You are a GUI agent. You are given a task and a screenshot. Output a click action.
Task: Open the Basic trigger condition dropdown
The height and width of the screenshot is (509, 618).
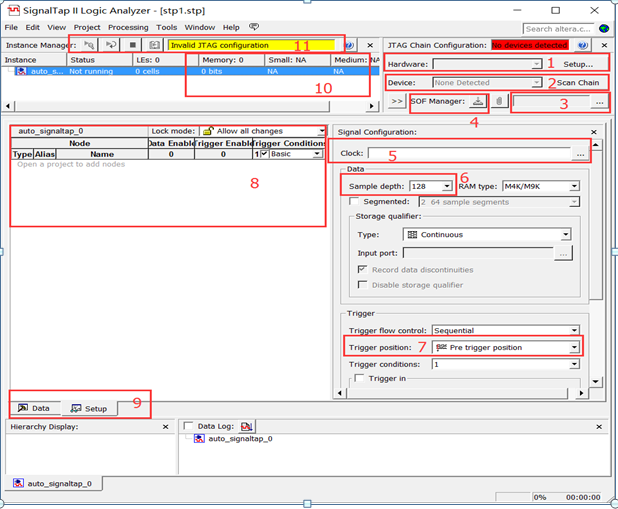[317, 154]
